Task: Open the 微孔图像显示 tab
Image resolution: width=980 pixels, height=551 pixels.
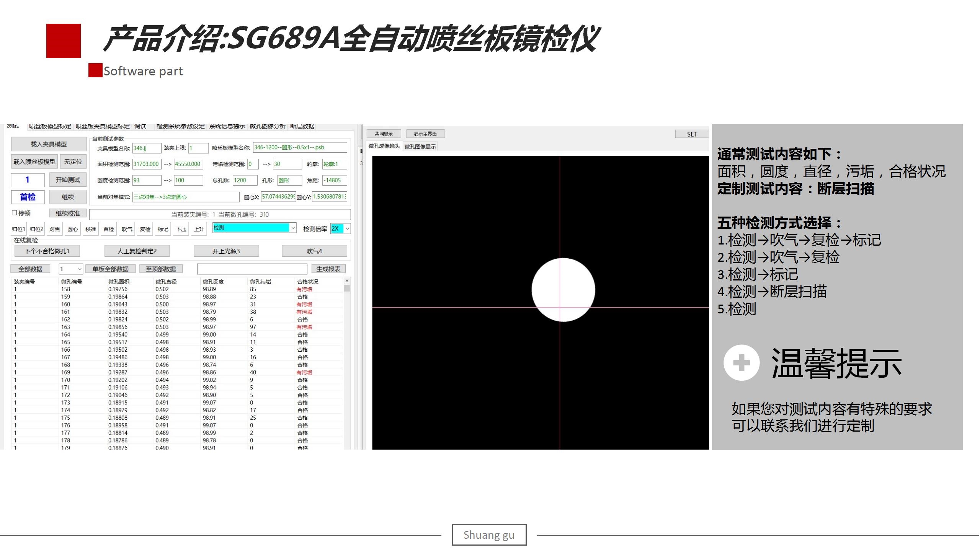Action: click(x=420, y=147)
